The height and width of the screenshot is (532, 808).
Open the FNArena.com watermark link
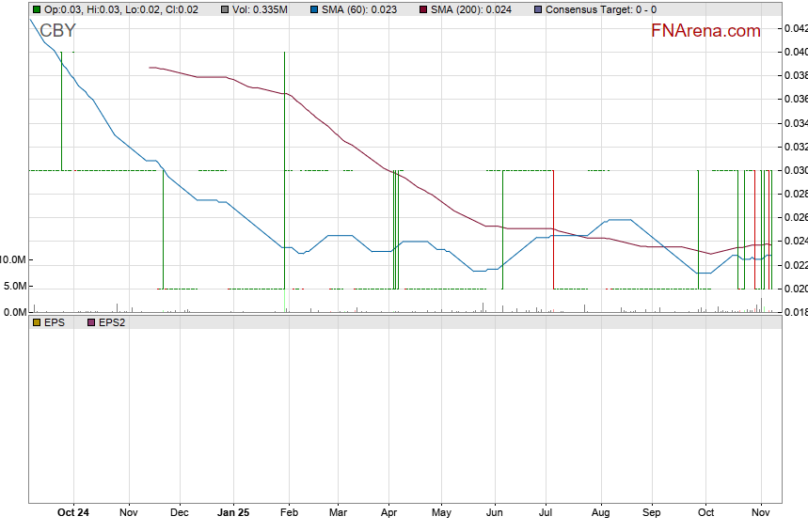705,31
